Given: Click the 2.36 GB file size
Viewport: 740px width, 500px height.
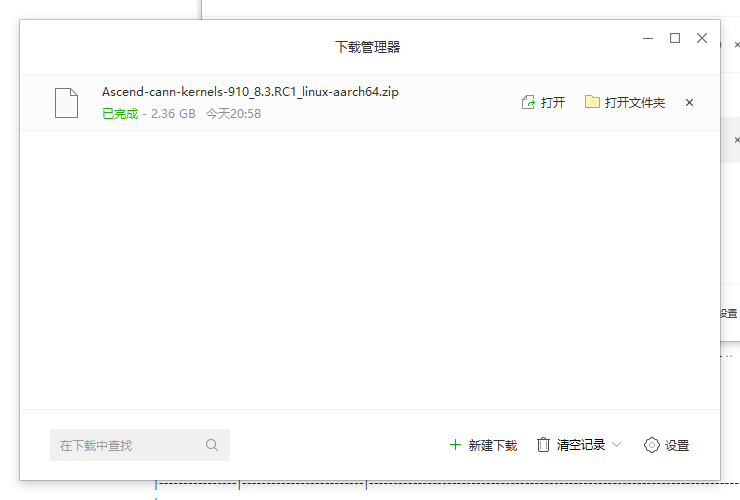Looking at the screenshot, I should click(x=173, y=114).
